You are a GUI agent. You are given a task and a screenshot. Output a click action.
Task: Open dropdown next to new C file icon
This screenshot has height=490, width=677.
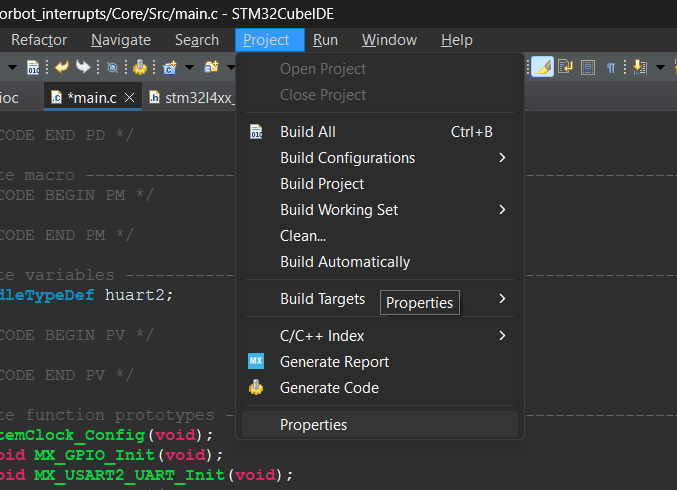click(189, 67)
